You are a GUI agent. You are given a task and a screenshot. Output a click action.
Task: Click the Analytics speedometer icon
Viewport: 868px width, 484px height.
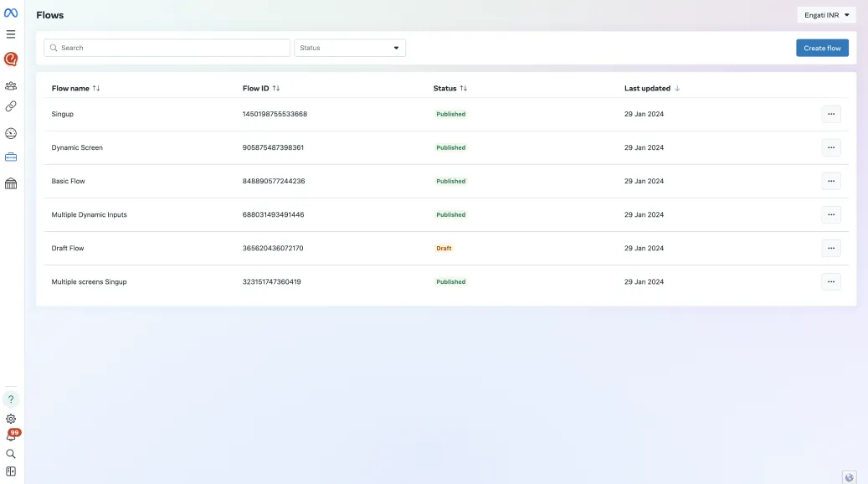[x=10, y=132]
